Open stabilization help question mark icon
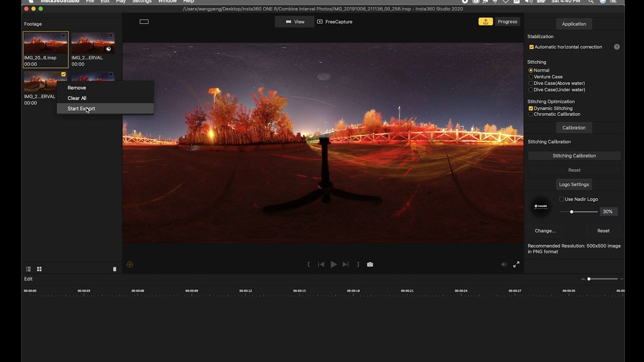The width and height of the screenshot is (644, 362). point(617,47)
